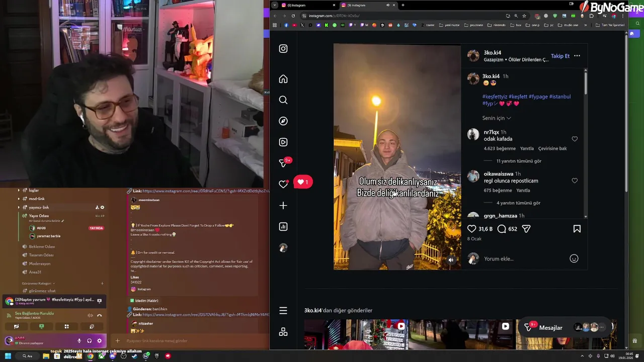644x362 pixels.
Task: Open Discord user settings gear
Action: (x=99, y=340)
